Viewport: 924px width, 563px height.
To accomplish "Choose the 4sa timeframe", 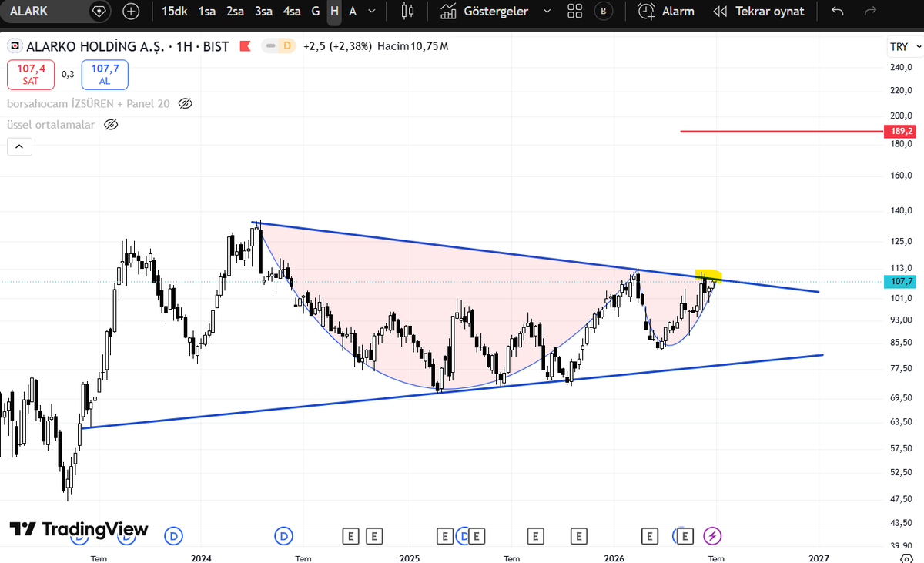I will click(x=292, y=12).
